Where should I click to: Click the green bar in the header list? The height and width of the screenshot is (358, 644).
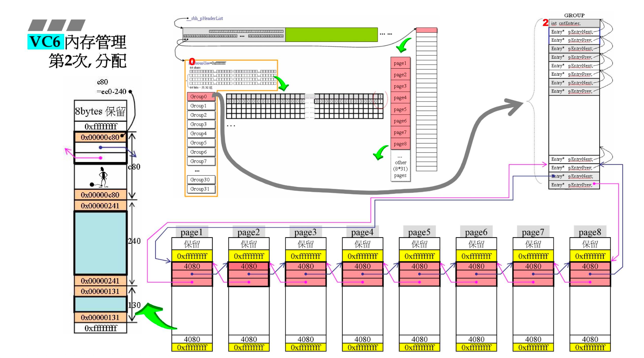pos(331,35)
